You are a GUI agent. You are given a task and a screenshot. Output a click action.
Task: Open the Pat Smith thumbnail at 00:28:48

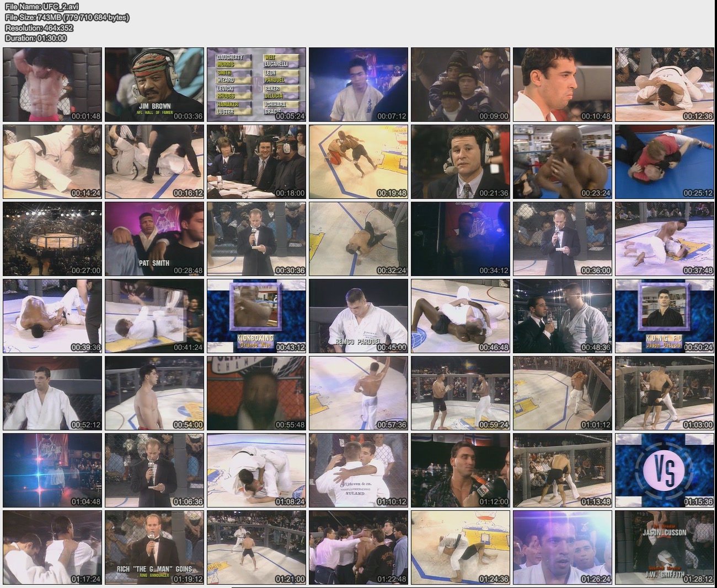click(154, 239)
